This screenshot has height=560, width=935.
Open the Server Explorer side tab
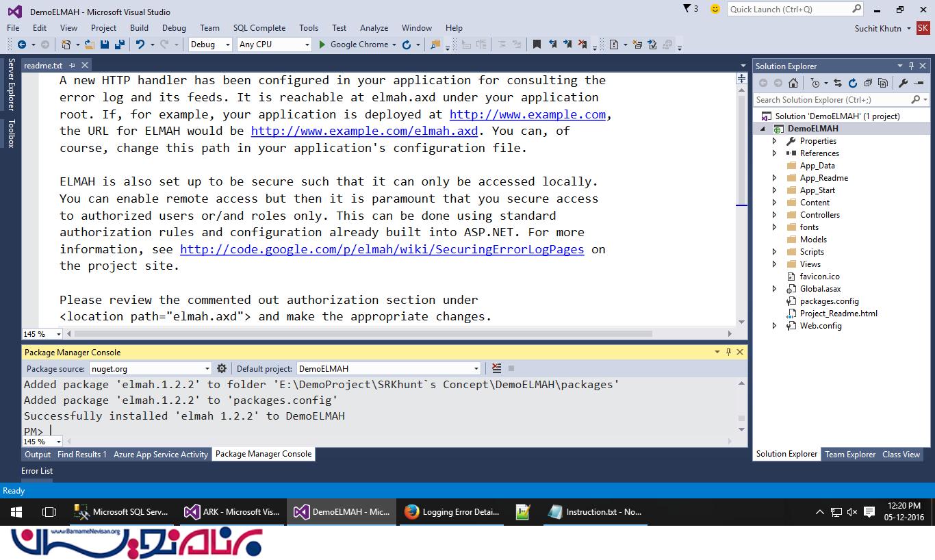point(12,85)
